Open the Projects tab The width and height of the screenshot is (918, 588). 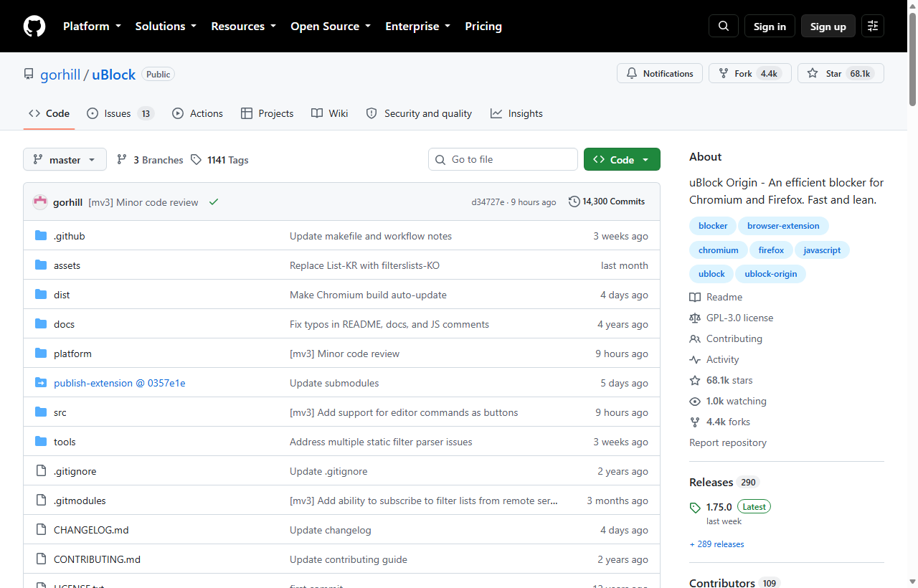268,113
